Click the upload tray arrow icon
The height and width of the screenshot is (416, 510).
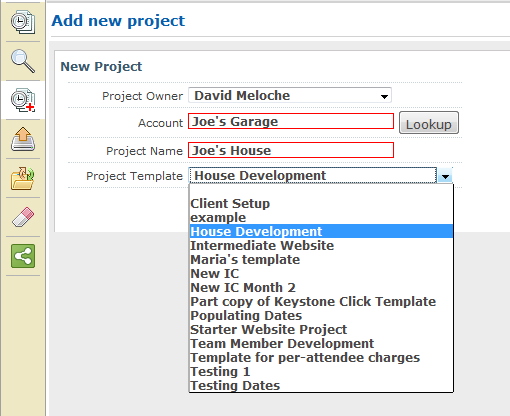point(23,139)
